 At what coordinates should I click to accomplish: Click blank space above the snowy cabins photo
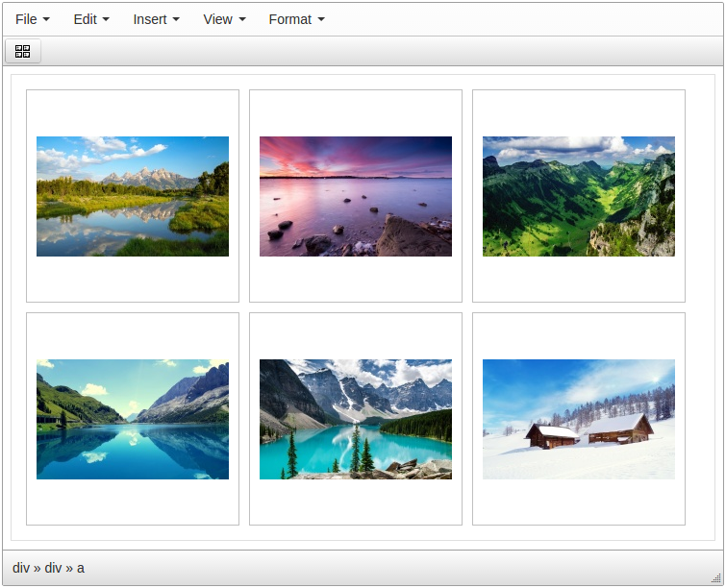[x=579, y=336]
